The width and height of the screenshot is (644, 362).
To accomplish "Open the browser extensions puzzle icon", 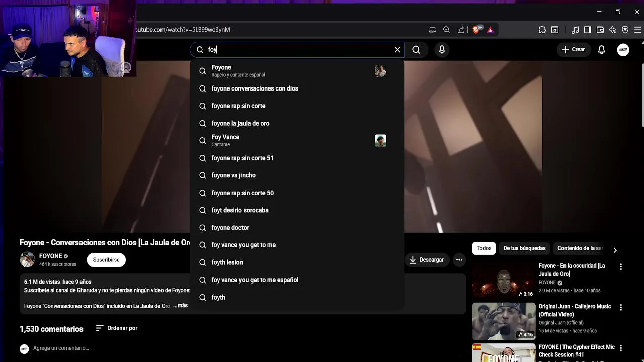I will [542, 30].
